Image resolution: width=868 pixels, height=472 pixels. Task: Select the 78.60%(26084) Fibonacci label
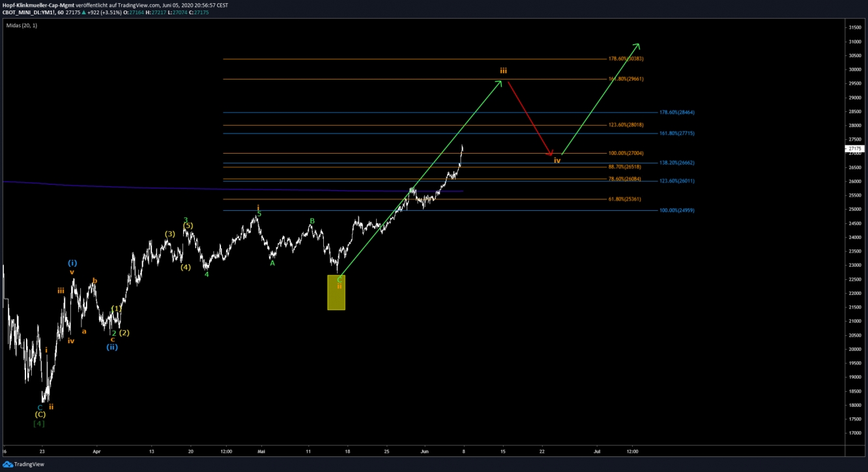[x=625, y=178]
